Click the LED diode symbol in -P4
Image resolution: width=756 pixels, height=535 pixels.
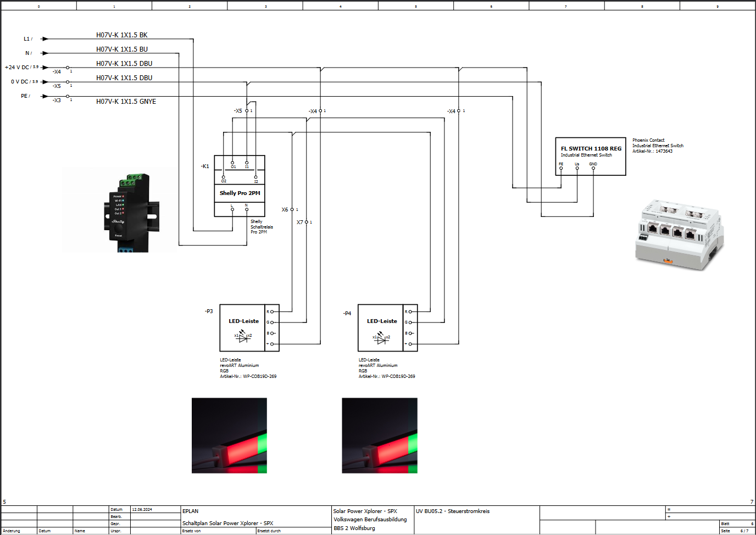[381, 339]
